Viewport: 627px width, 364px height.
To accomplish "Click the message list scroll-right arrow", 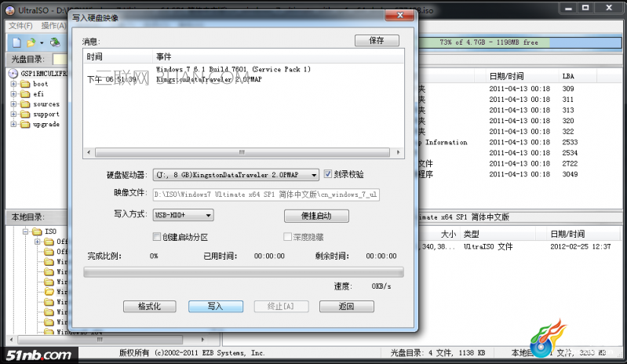I will click(398, 153).
